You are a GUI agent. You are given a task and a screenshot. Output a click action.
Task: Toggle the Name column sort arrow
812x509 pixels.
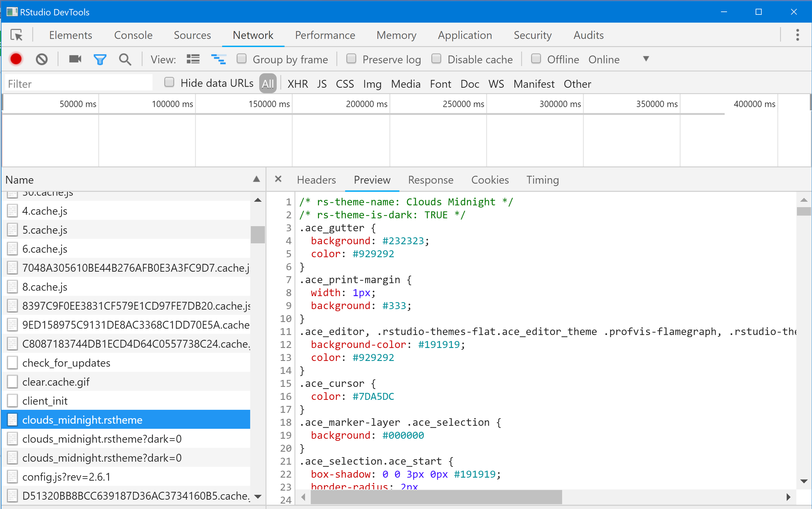[x=256, y=179]
